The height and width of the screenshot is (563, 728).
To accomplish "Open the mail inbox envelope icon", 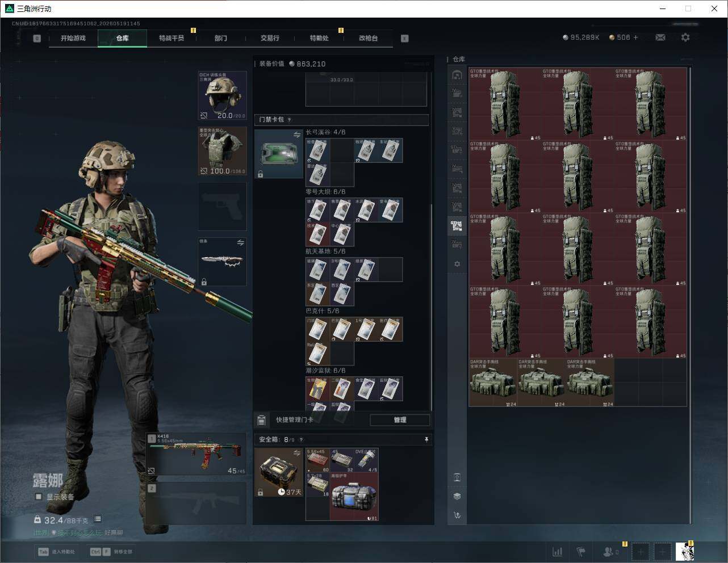I will coord(660,37).
